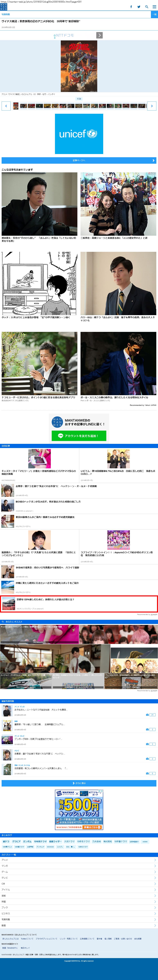The width and height of the screenshot is (158, 980).
Task: Open the 個人情報 footer link
Action: coord(108,939)
